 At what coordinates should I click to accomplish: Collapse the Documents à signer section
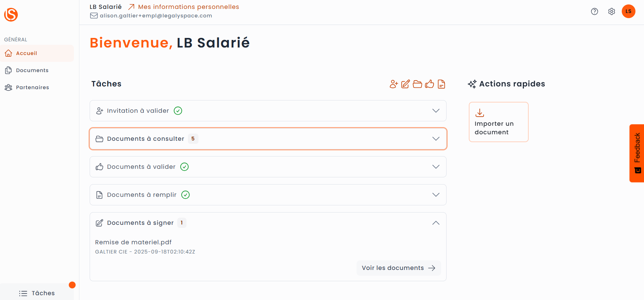[x=436, y=223]
